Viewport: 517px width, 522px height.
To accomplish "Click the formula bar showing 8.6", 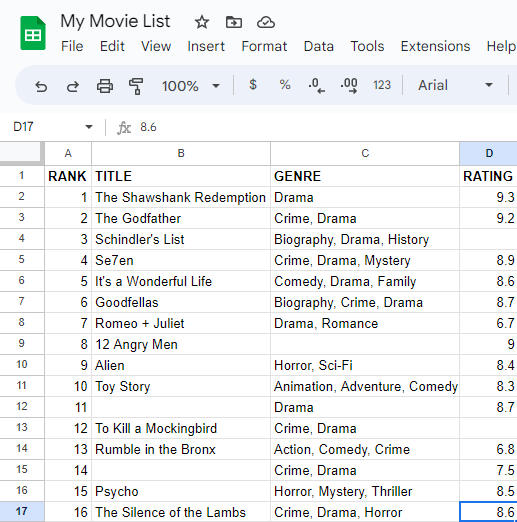I will [x=327, y=127].
